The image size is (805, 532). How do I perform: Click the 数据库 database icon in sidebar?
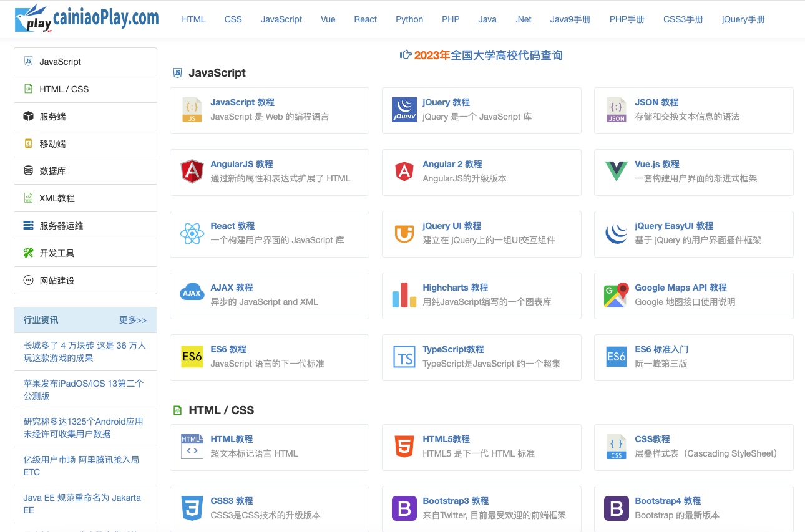28,170
